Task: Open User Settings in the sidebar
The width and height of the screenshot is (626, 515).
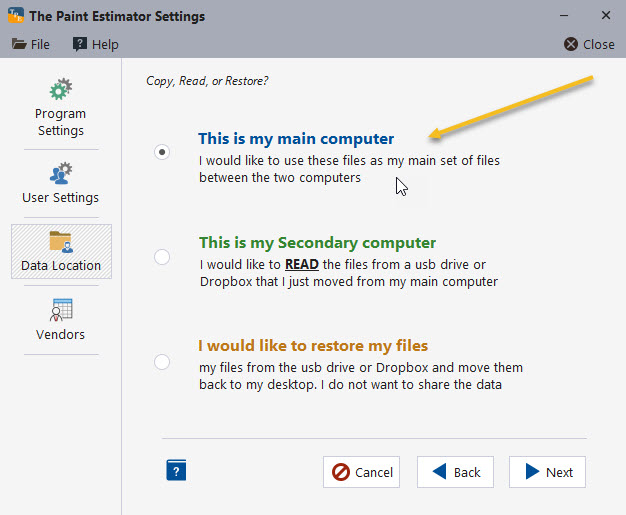Action: point(61,183)
